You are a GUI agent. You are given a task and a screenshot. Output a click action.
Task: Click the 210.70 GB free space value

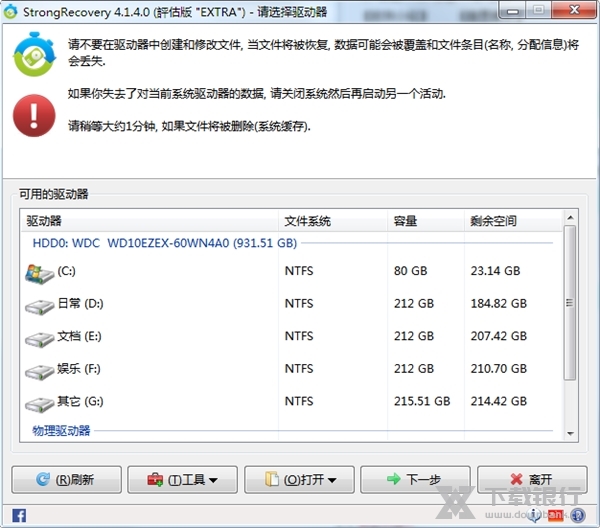tap(499, 368)
